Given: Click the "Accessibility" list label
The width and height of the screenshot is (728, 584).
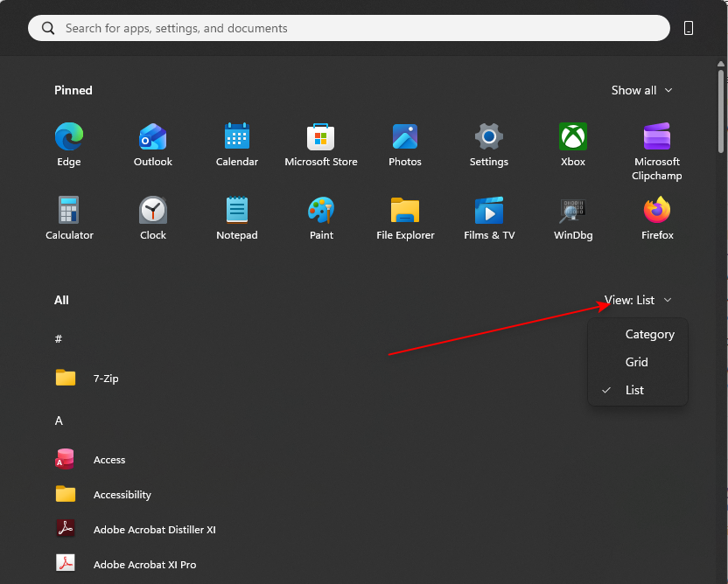Looking at the screenshot, I should click(122, 495).
